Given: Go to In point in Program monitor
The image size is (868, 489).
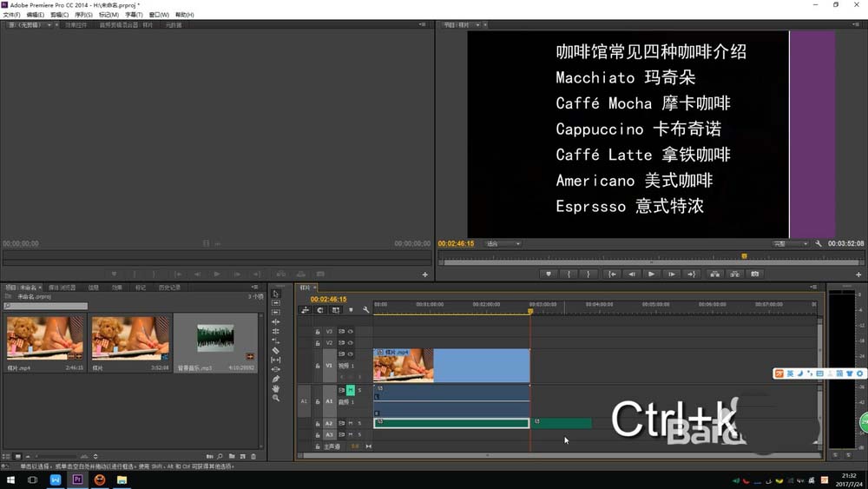Looking at the screenshot, I should [x=612, y=274].
